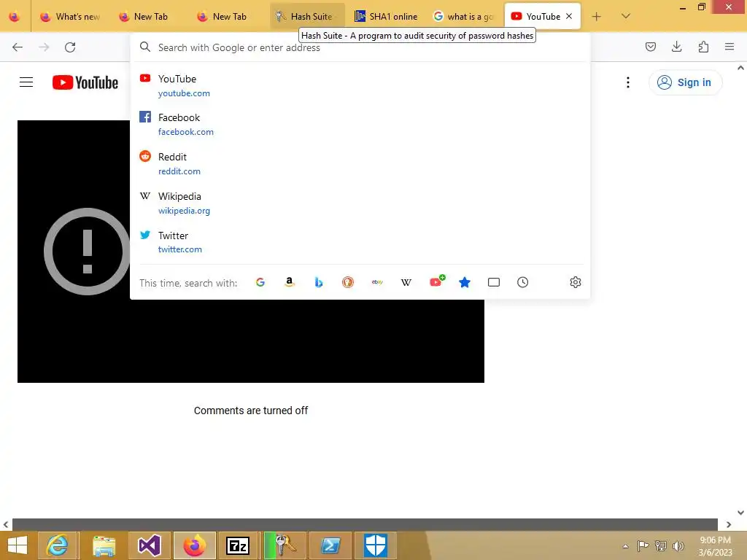The width and height of the screenshot is (747, 560).
Task: Open the Extensions button
Action: click(703, 47)
